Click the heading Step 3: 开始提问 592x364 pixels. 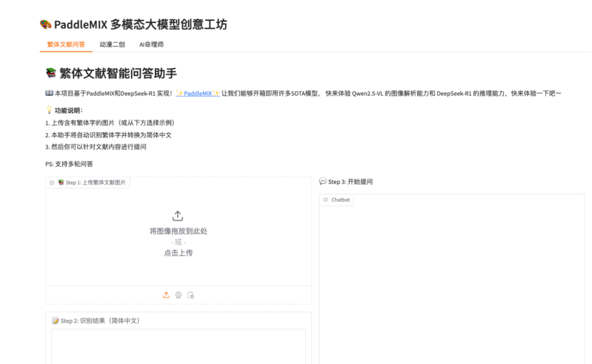tap(350, 181)
